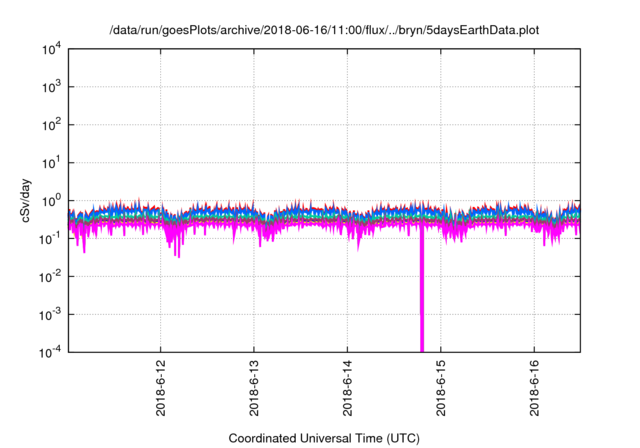This screenshot has width=640, height=448.
Task: Click the 10^4 y-axis tick label
Action: (x=51, y=49)
